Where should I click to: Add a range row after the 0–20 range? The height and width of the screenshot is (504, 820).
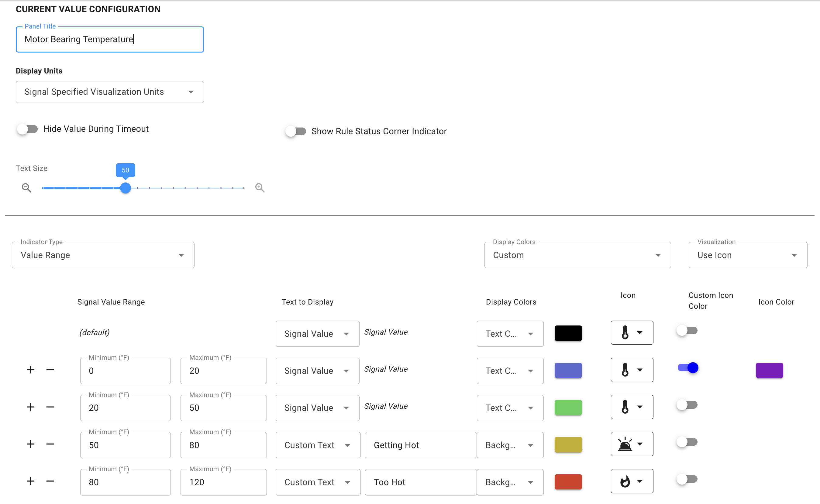[30, 370]
